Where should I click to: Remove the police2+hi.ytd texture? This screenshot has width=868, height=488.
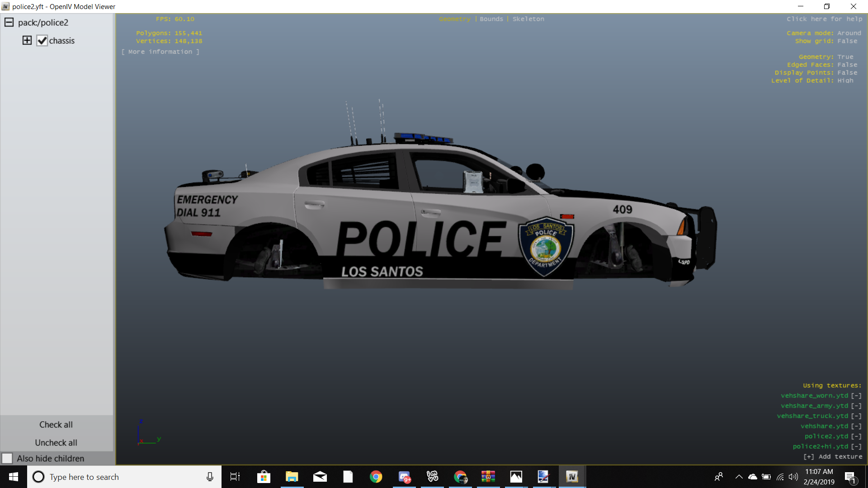[x=856, y=447]
